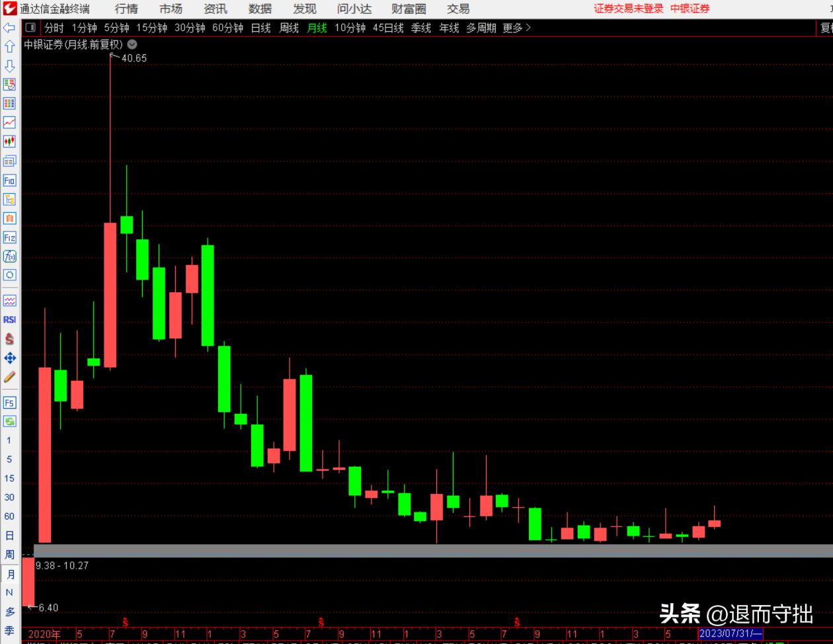Switch to the 15分钟 period tab
This screenshot has height=644, width=833.
click(152, 28)
